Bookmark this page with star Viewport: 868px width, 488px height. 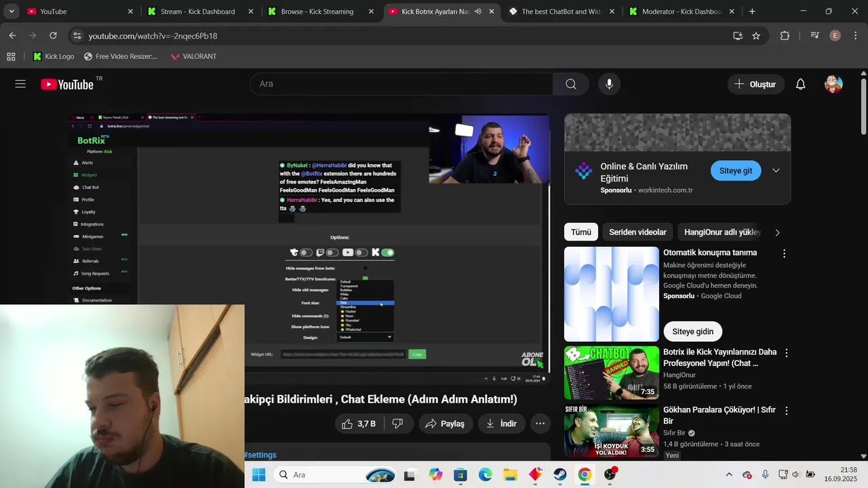756,36
